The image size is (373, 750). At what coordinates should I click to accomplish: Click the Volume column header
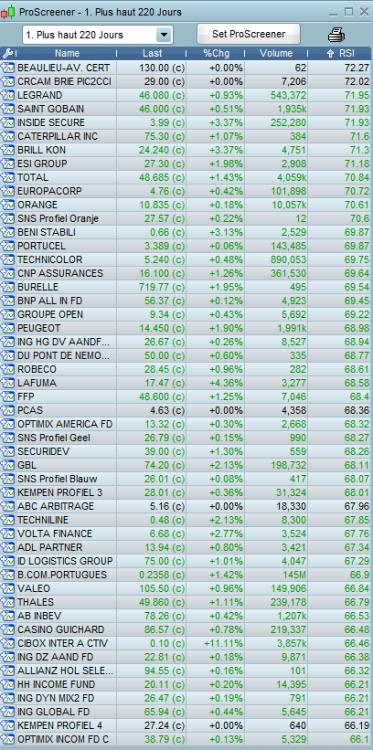[276, 53]
